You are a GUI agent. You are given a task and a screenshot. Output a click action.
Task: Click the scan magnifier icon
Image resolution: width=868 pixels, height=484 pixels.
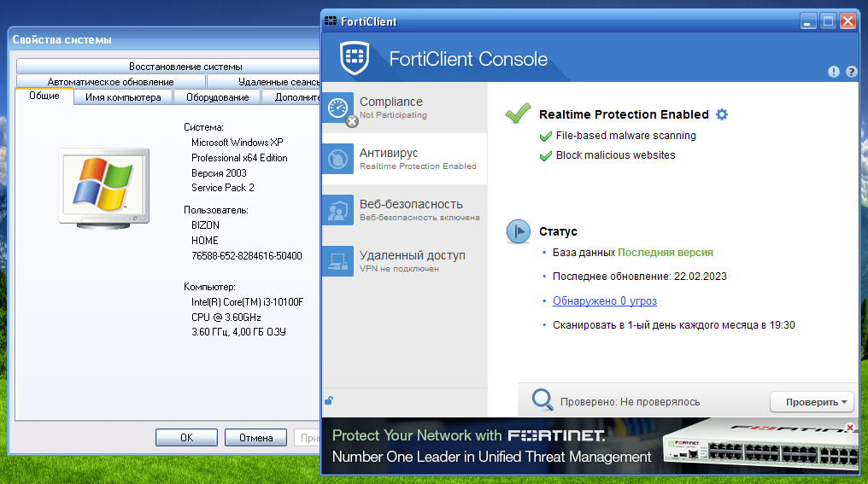542,399
